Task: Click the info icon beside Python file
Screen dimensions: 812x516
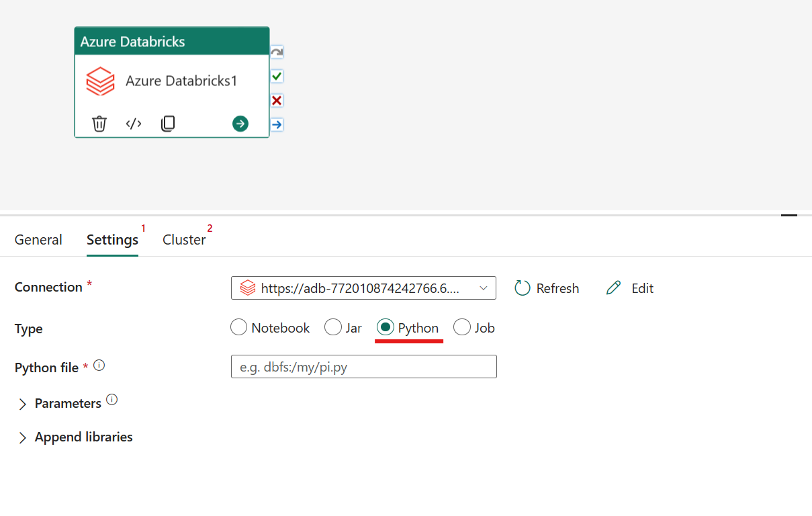Action: [99, 365]
